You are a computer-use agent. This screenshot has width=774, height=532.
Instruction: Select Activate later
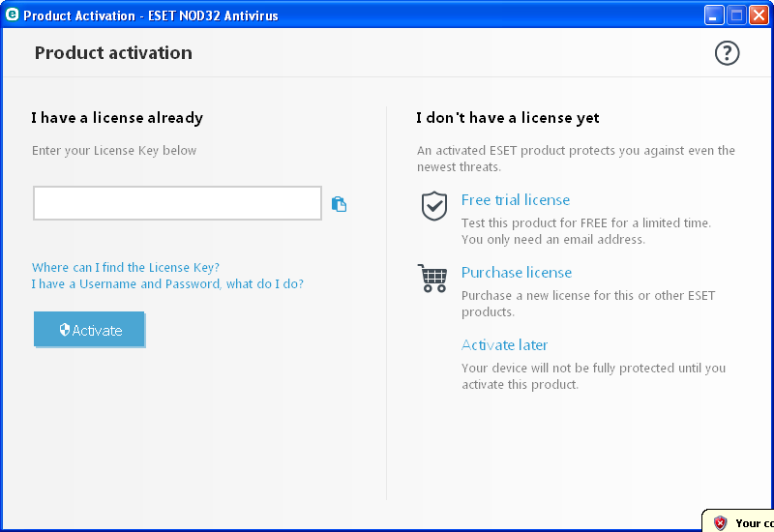(505, 345)
